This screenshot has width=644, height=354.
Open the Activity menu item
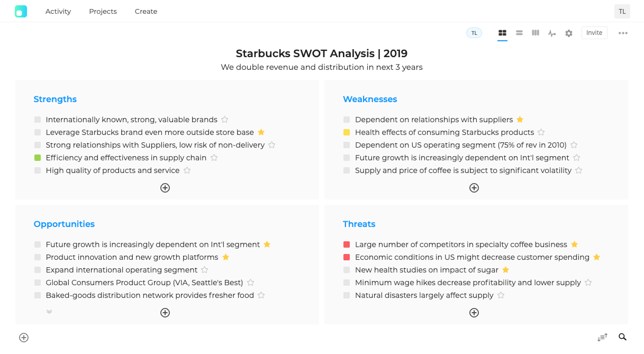tap(58, 11)
